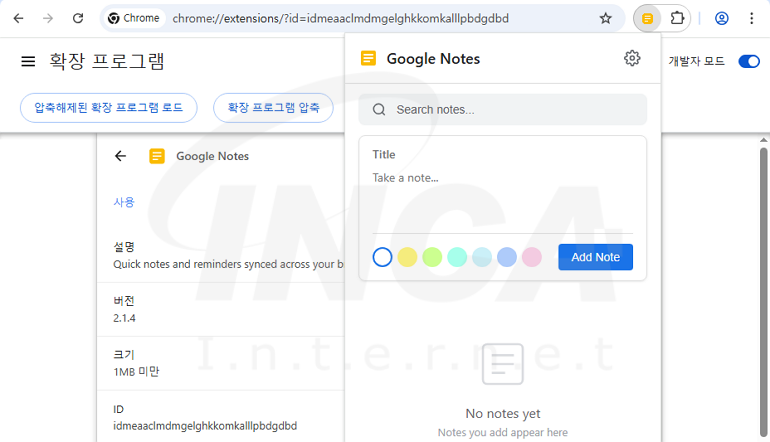Click the Google Notes extension toolbar icon
Viewport: 770px width, 442px height.
point(647,19)
